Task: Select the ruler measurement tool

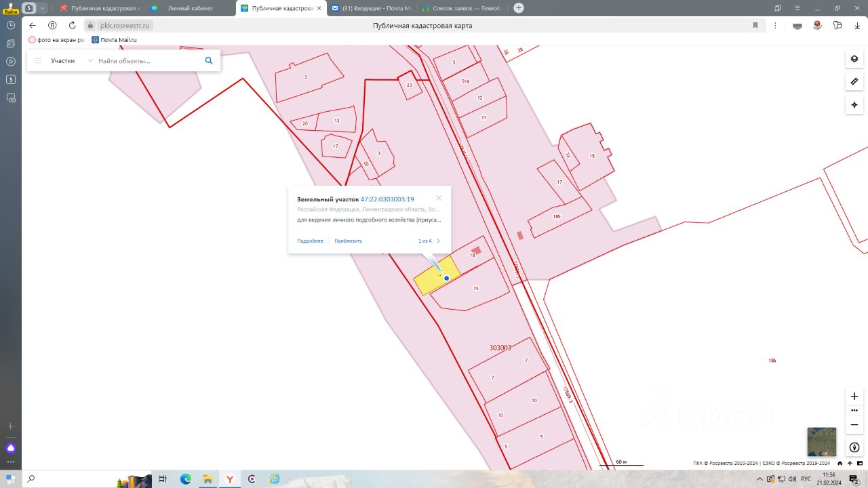Action: coord(854,82)
